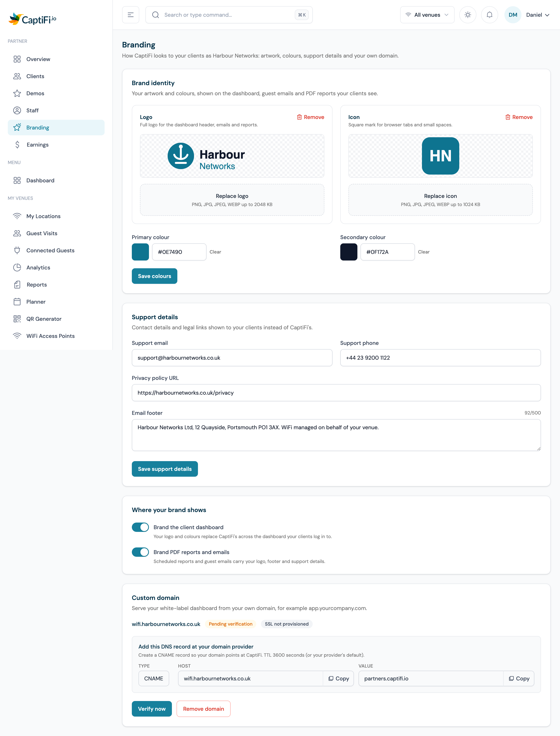560x736 pixels.
Task: Click the Replace icon upload area
Action: point(440,200)
